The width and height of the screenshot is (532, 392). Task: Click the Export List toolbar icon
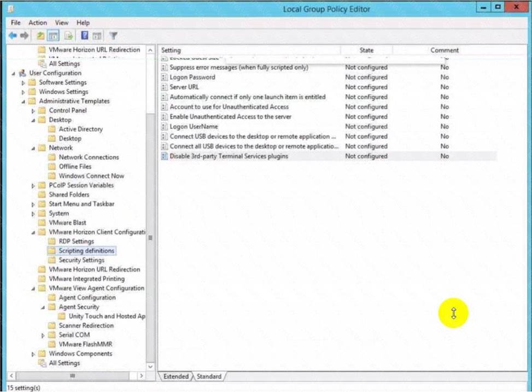[69, 36]
